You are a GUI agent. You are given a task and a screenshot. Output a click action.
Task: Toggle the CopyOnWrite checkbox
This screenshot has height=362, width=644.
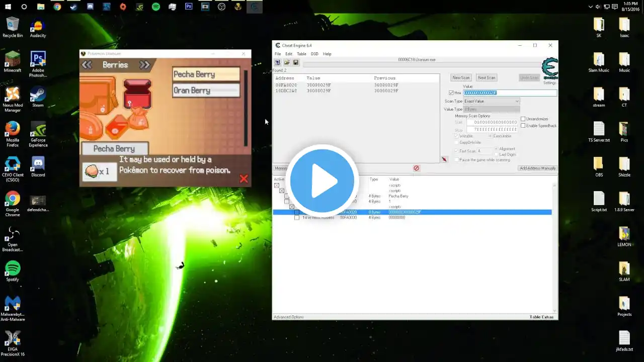(x=457, y=142)
